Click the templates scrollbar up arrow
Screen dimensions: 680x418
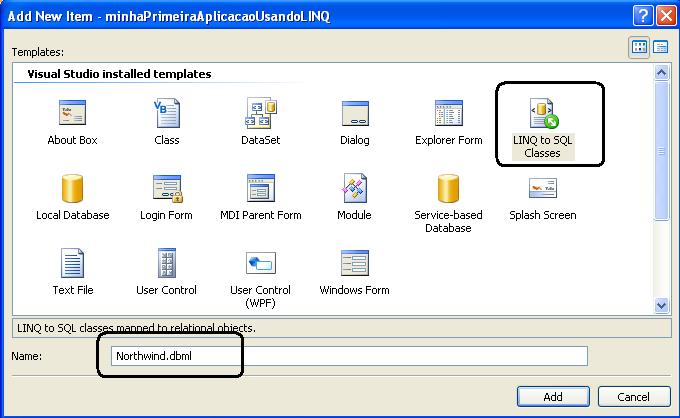661,72
